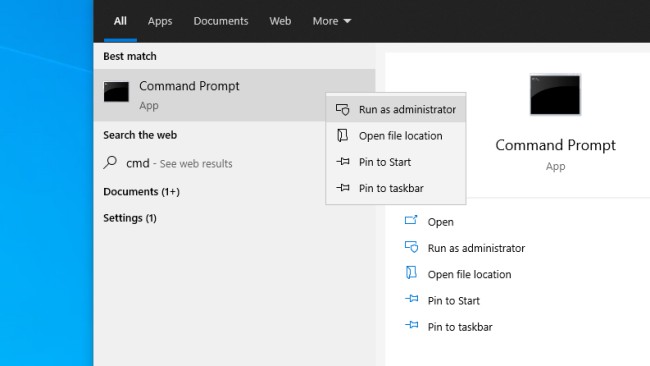Click the Command Prompt title in preview pane
650x366 pixels.
555,145
